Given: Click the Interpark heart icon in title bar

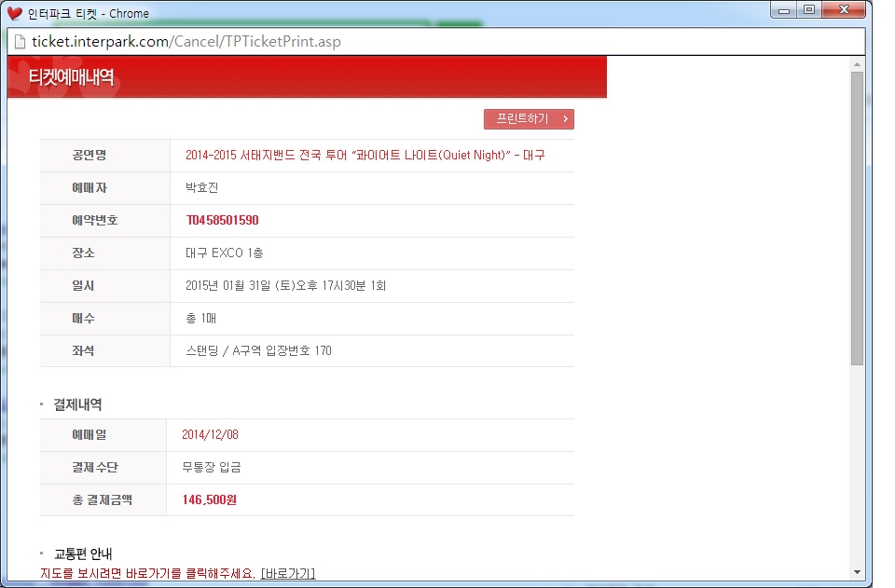Looking at the screenshot, I should (x=15, y=13).
